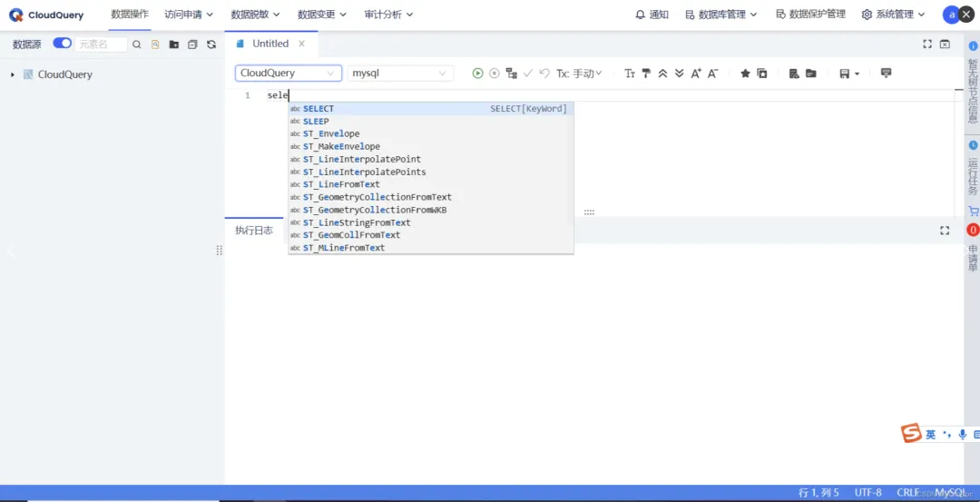Go to 数据操作 menu item

point(130,14)
